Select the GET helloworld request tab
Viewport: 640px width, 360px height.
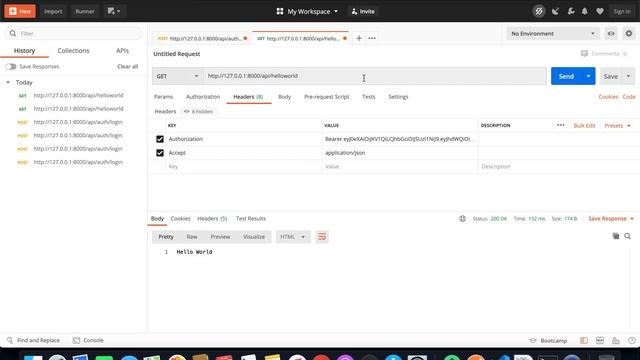301,38
